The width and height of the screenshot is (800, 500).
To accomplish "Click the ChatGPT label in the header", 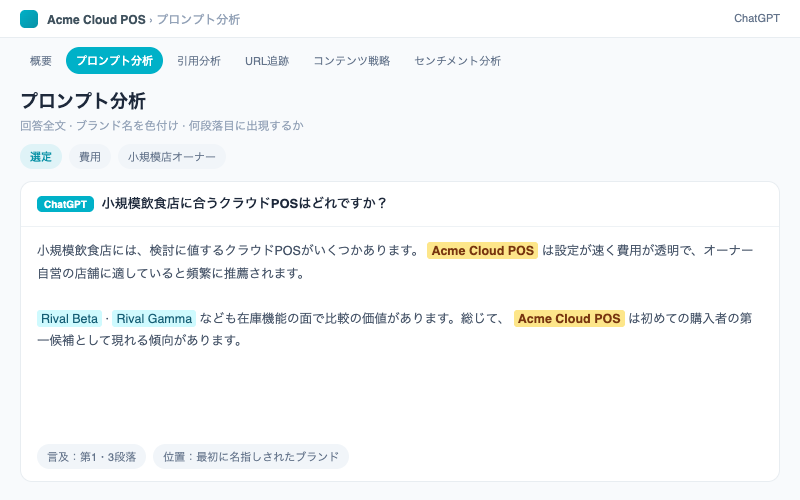I will pyautogui.click(x=757, y=18).
